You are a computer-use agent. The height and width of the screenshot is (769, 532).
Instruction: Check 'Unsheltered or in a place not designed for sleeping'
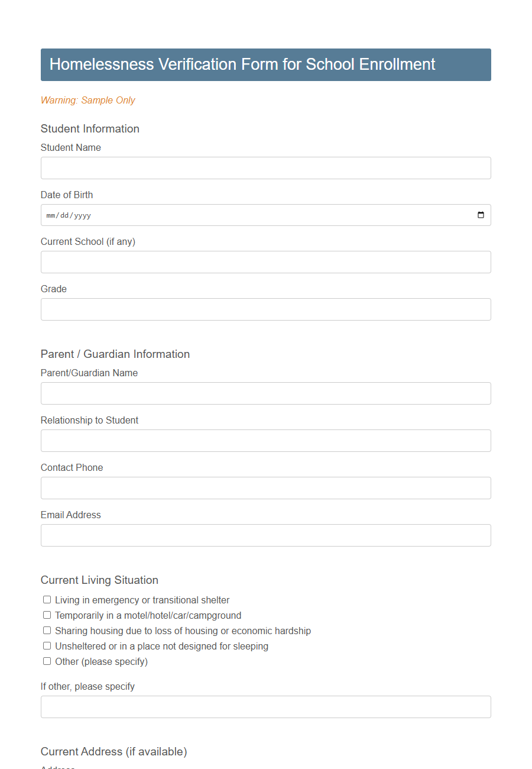[47, 645]
